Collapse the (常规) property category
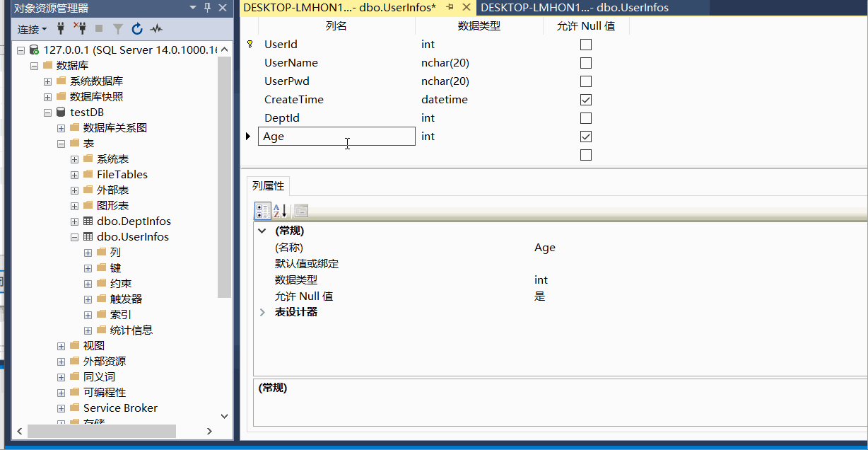868x450 pixels. 262,231
